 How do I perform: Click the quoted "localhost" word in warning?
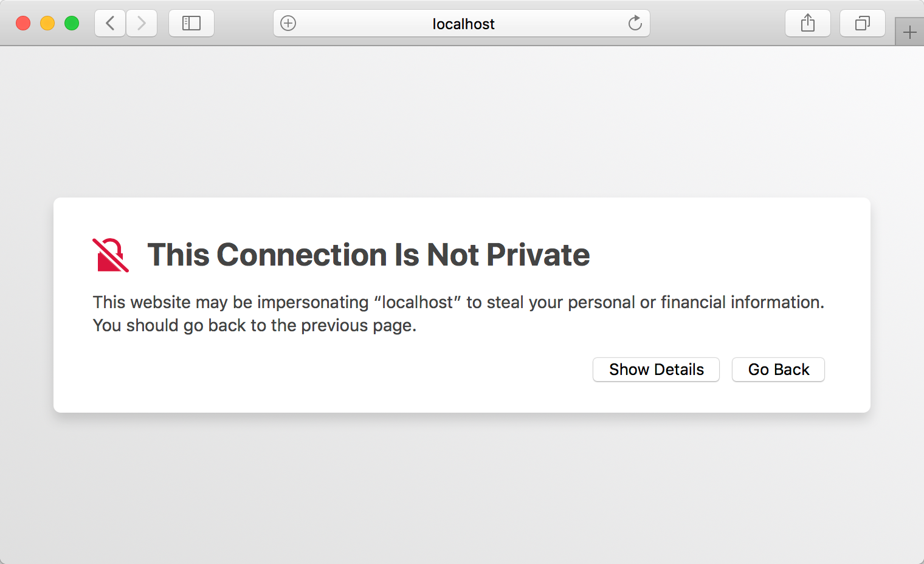[418, 302]
